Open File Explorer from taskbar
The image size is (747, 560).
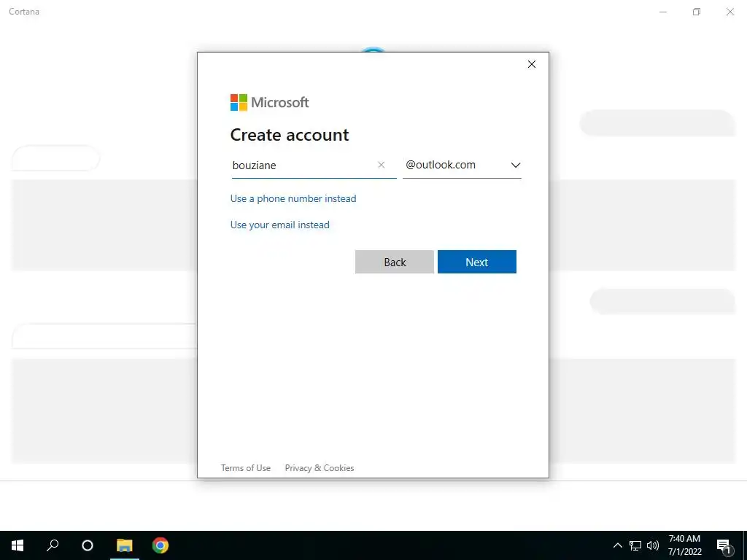point(124,545)
